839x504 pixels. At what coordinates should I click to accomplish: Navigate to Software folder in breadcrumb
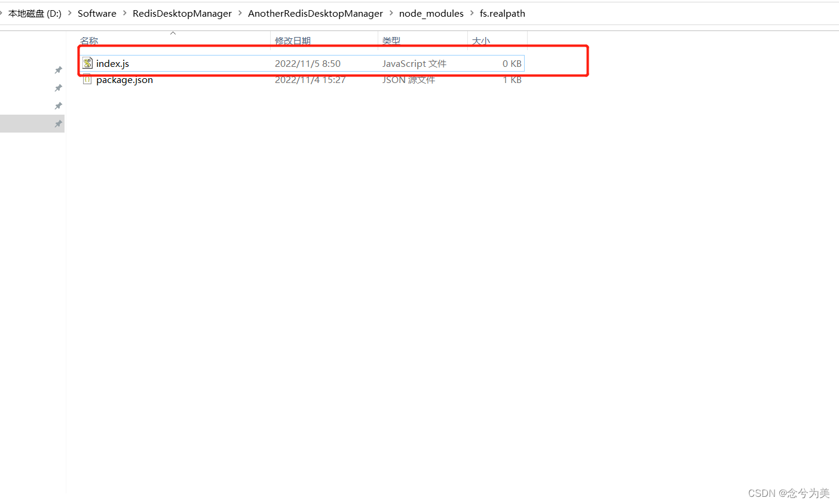(x=97, y=13)
